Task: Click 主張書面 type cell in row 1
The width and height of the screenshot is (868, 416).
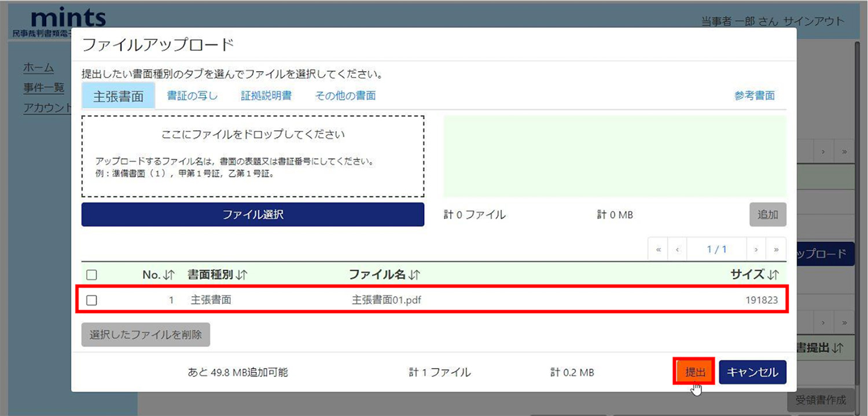Action: (x=211, y=300)
